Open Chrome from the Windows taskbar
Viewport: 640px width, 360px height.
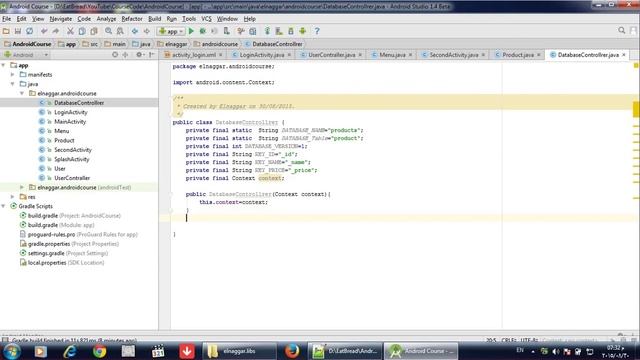99,351
